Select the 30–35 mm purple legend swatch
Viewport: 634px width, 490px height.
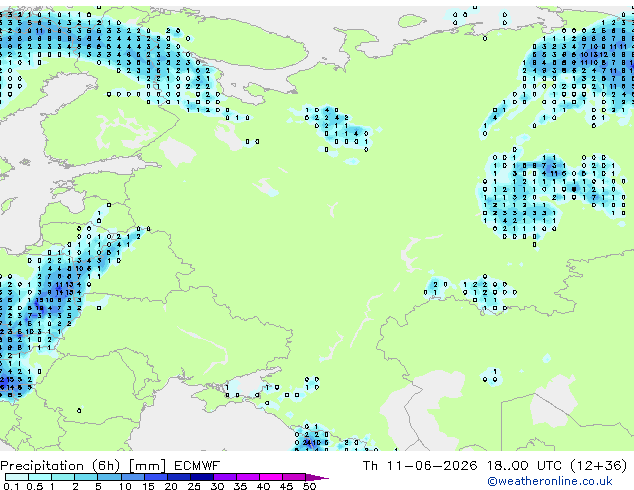pyautogui.click(x=225, y=477)
